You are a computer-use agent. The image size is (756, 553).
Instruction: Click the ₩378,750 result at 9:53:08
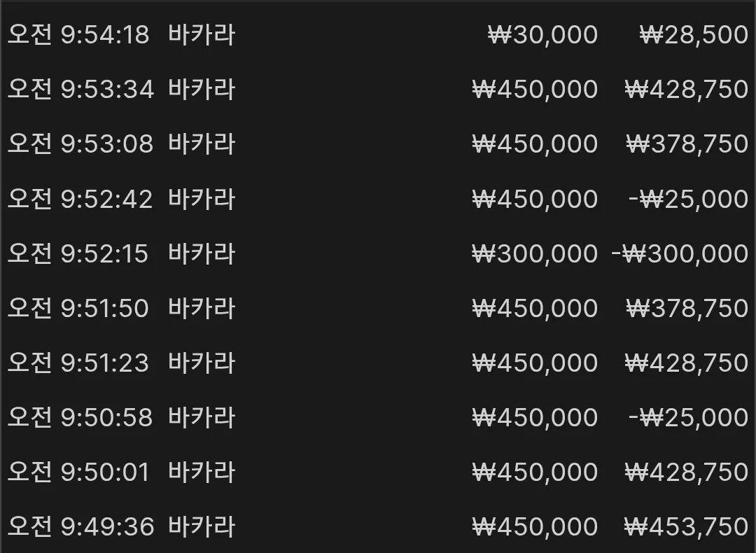pyautogui.click(x=687, y=143)
